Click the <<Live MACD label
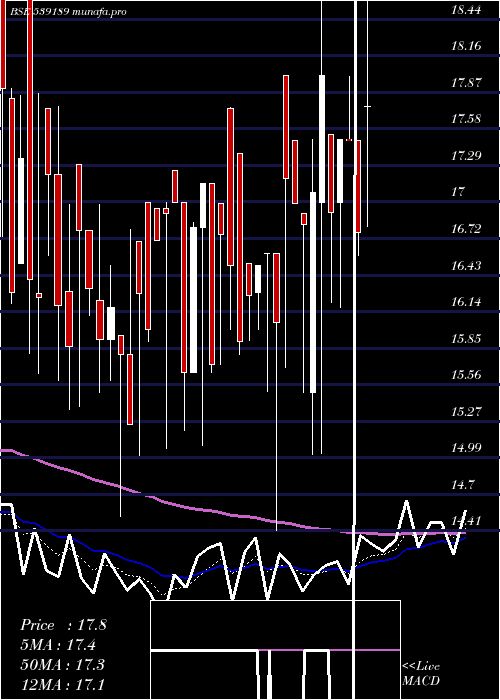Viewport: 500px width, 700px height. (421, 674)
